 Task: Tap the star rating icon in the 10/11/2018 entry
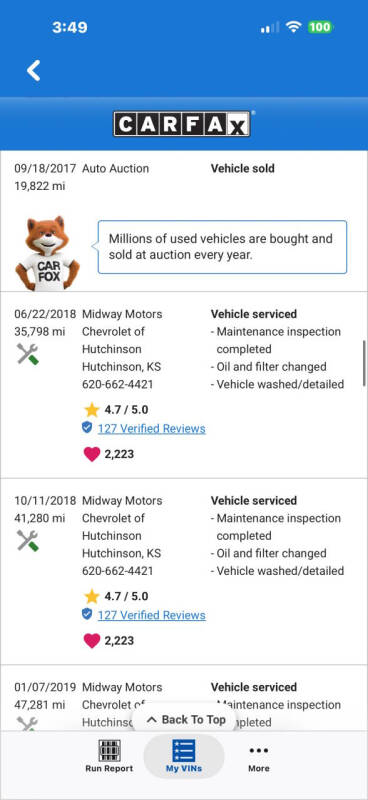click(x=91, y=596)
